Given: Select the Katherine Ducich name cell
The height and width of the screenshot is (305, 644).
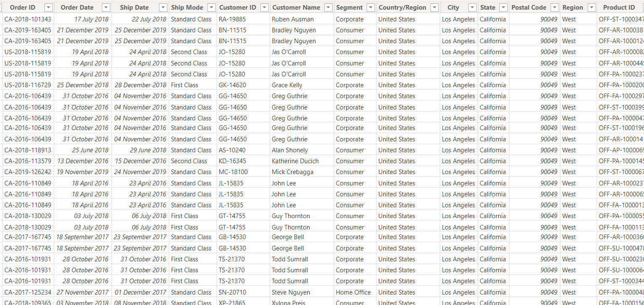Looking at the screenshot, I should click(295, 161).
